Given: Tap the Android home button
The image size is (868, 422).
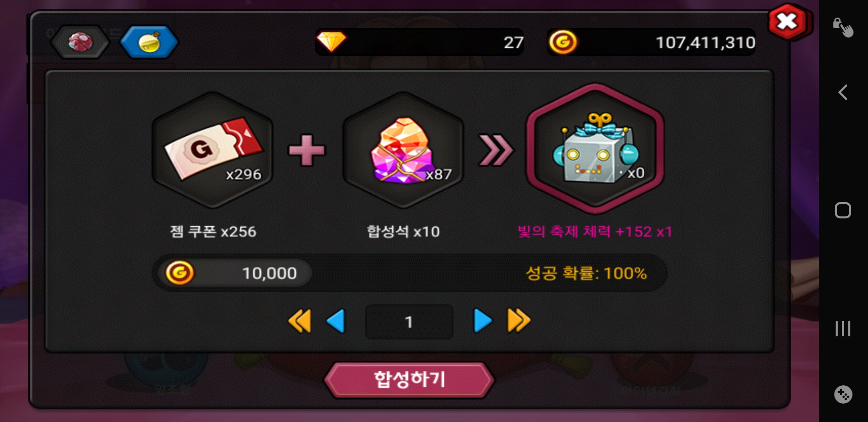Looking at the screenshot, I should coord(843,210).
